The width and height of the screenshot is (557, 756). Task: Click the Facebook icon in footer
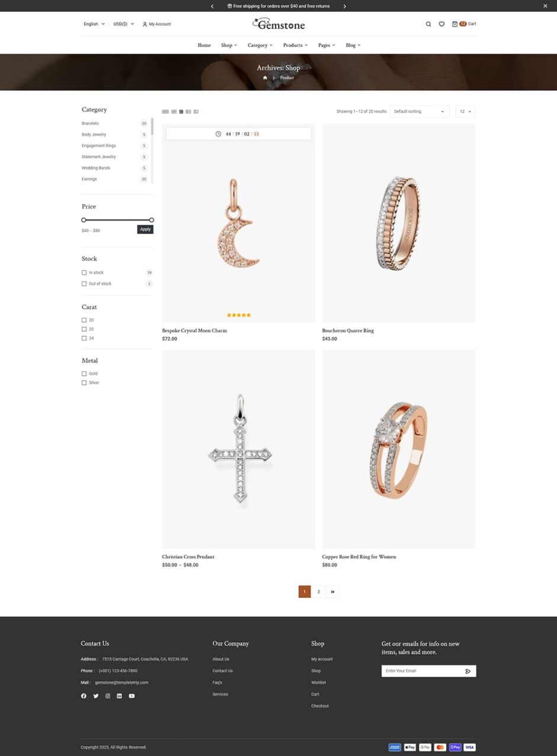point(84,696)
